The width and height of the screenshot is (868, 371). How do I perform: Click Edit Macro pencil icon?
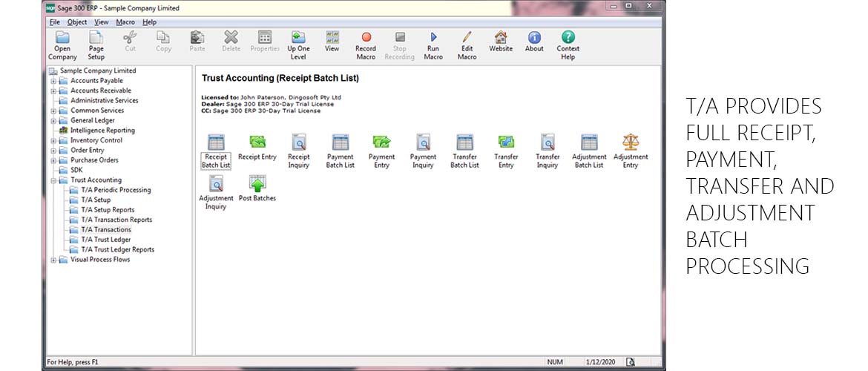point(467,38)
